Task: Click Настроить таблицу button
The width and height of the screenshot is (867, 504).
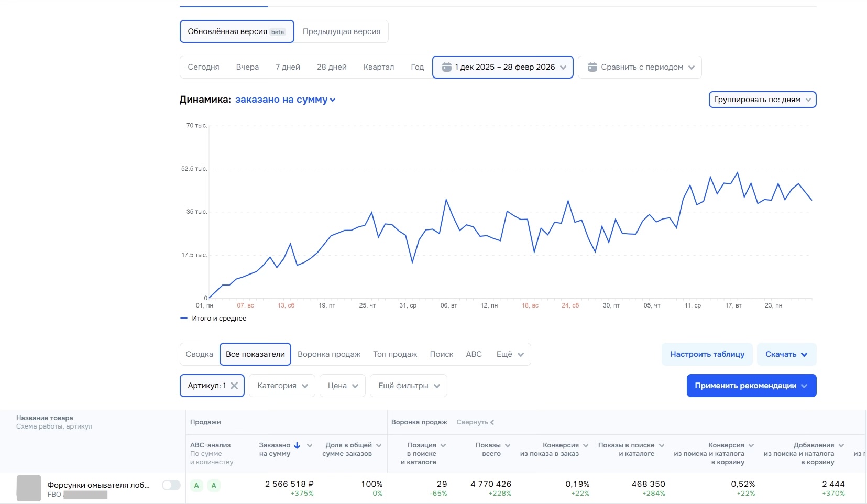Action: point(707,354)
